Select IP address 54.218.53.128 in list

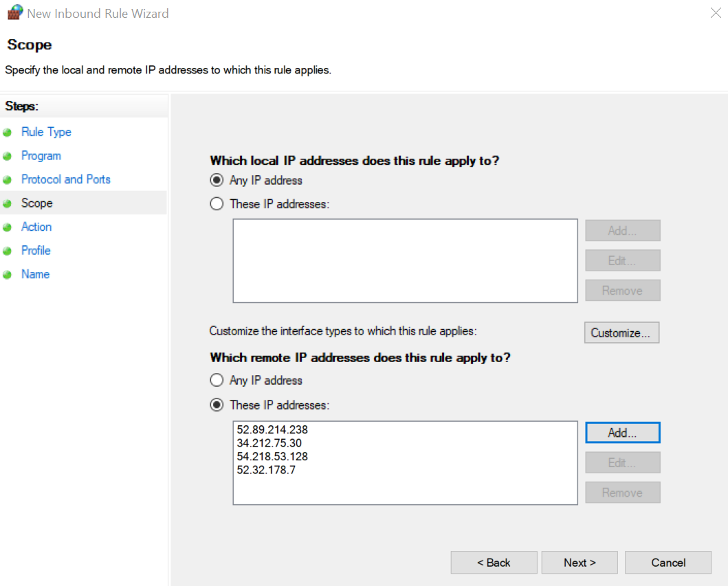click(272, 457)
